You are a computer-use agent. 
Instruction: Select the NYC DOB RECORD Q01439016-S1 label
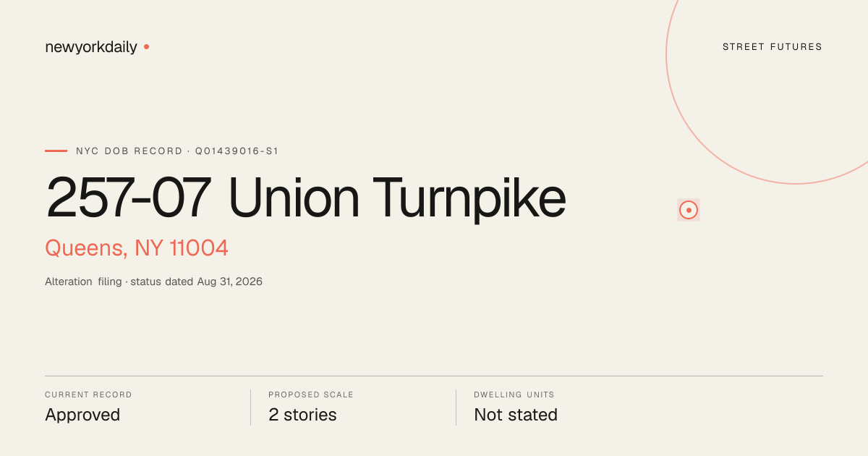[x=177, y=151]
